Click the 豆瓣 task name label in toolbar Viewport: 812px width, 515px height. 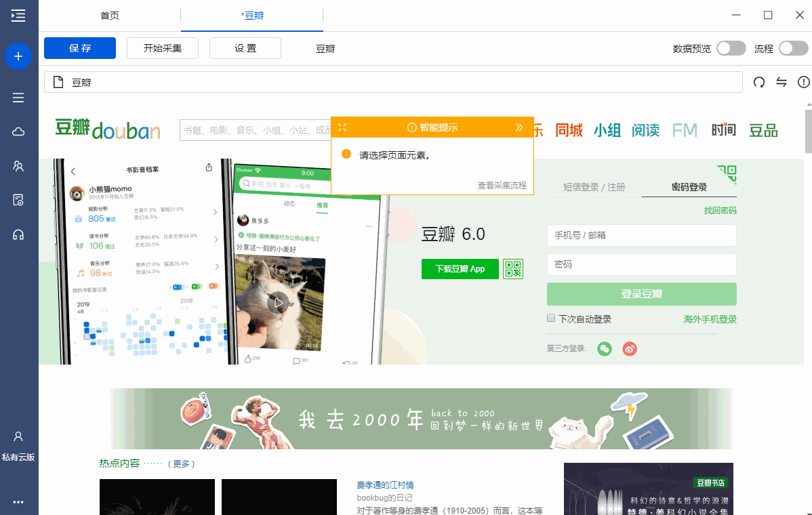pyautogui.click(x=325, y=49)
